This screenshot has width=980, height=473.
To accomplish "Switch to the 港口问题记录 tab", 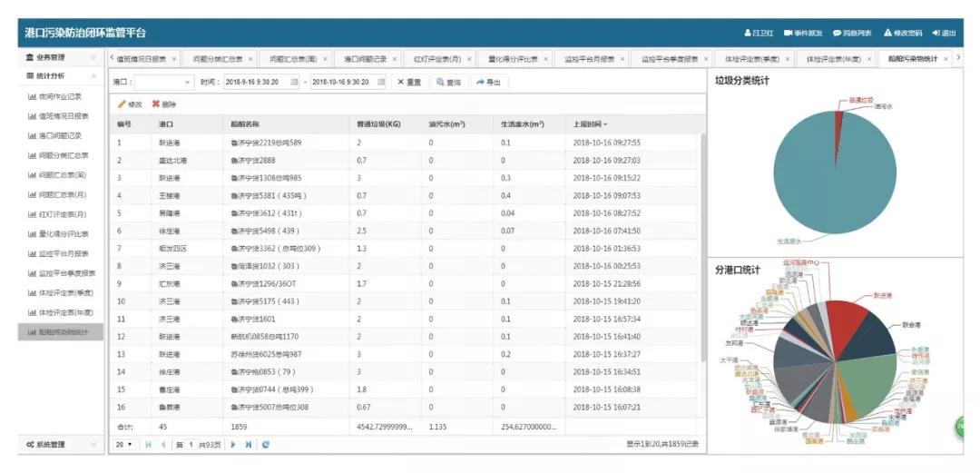I will (365, 59).
